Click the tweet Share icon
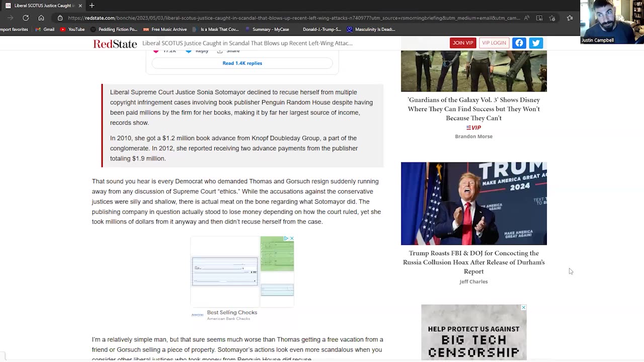Screen dimensions: 644x362 click(220, 51)
